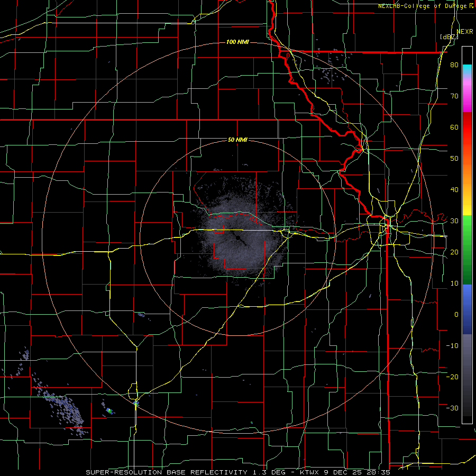Click the SUPER-RESOLUTION BASE REFLECTIVITY caption
This screenshot has width=476, height=476.
pos(167,472)
